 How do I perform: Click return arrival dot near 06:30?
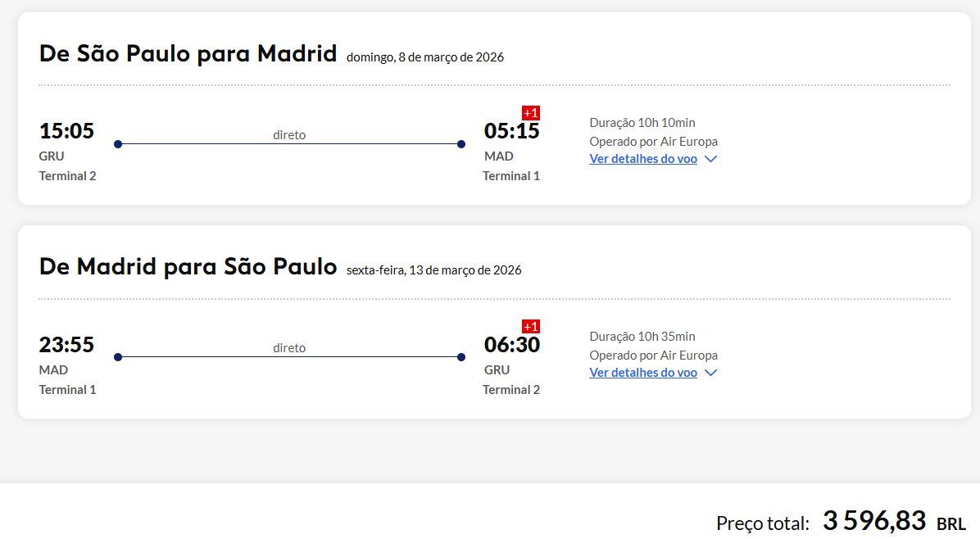pyautogui.click(x=461, y=357)
